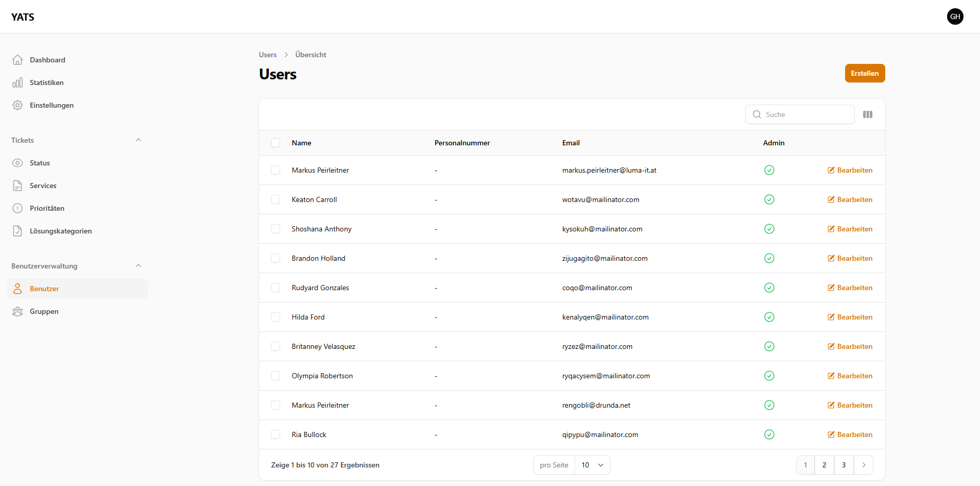Open the GH user avatar menu
Viewport: 980px width, 486px height.
click(955, 16)
